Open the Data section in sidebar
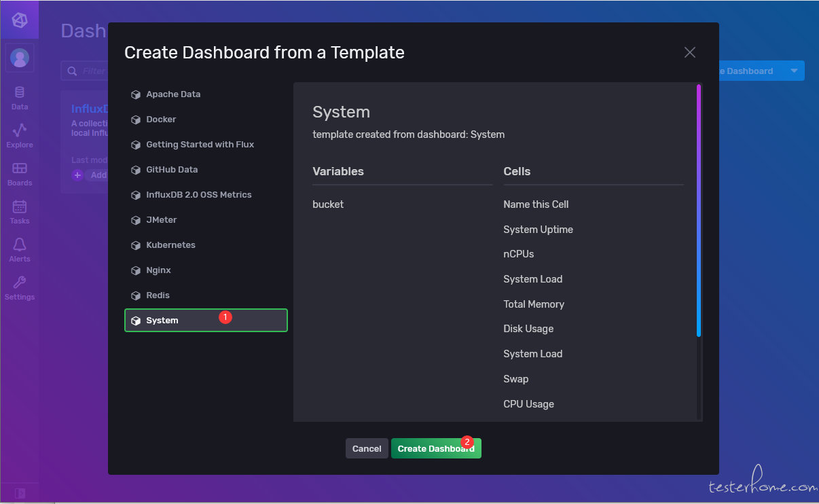The image size is (819, 504). (20, 98)
